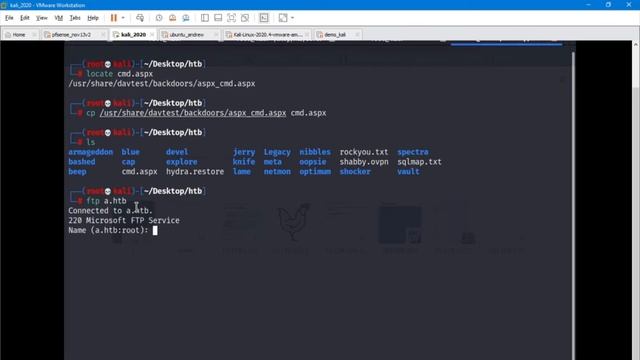Screen dimensions: 640x360
Task: Click the 'optimum' directory name
Action: tap(315, 172)
